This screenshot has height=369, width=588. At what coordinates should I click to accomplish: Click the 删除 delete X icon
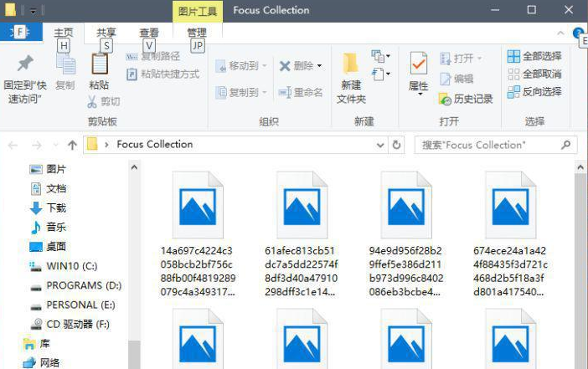pyautogui.click(x=285, y=66)
